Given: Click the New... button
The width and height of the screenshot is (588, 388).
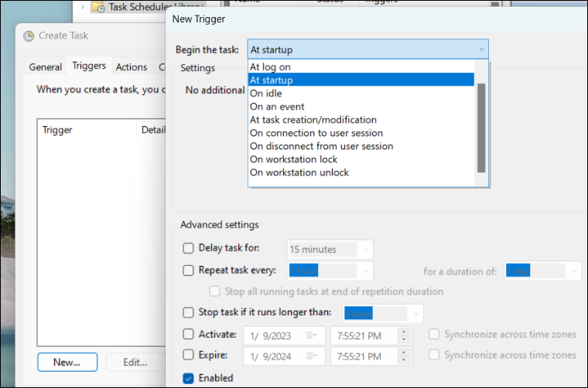Looking at the screenshot, I should pyautogui.click(x=67, y=362).
